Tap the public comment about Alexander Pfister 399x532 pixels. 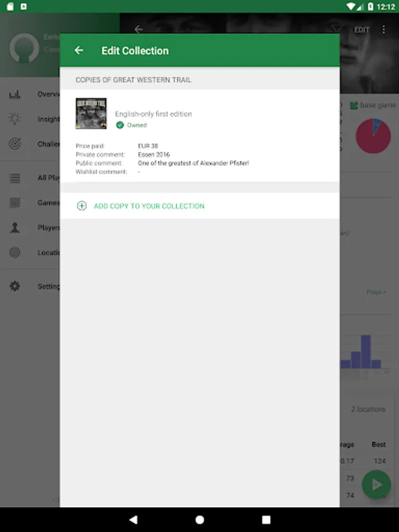click(193, 163)
